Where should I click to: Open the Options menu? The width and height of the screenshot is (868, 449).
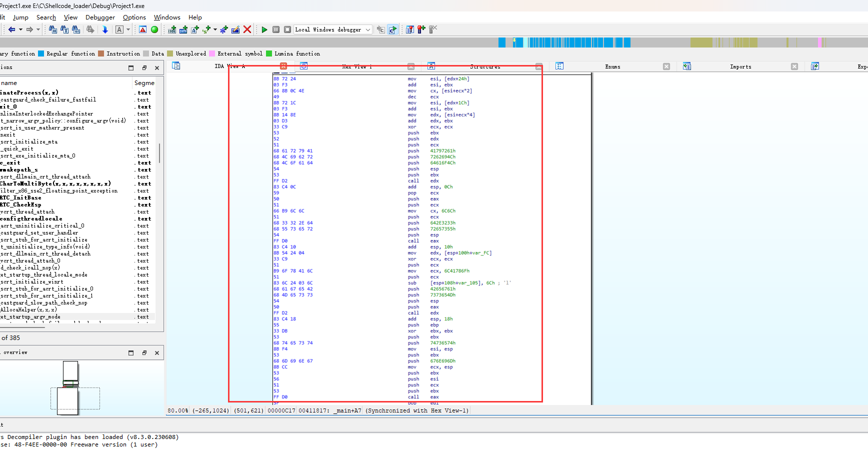coord(134,17)
